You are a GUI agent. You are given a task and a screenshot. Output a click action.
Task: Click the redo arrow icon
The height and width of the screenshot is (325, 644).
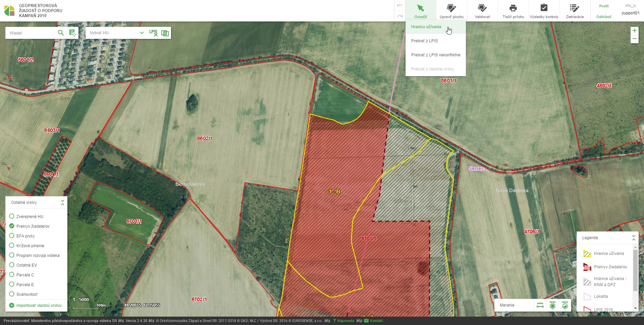pyautogui.click(x=399, y=16)
